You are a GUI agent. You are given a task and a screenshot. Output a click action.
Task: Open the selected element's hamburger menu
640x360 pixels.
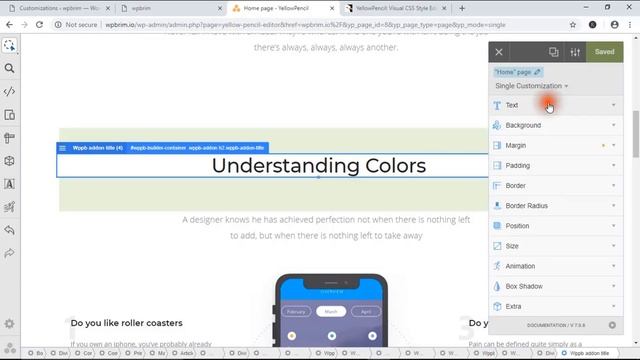tap(62, 148)
